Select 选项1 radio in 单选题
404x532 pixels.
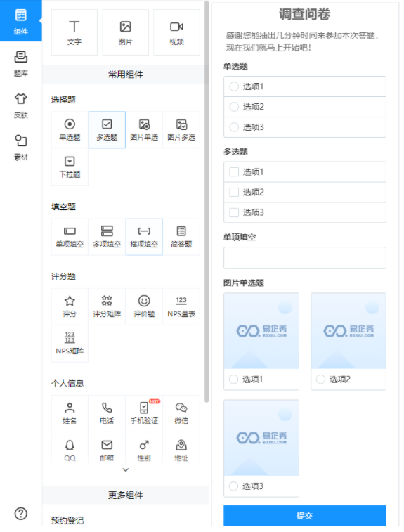[234, 86]
